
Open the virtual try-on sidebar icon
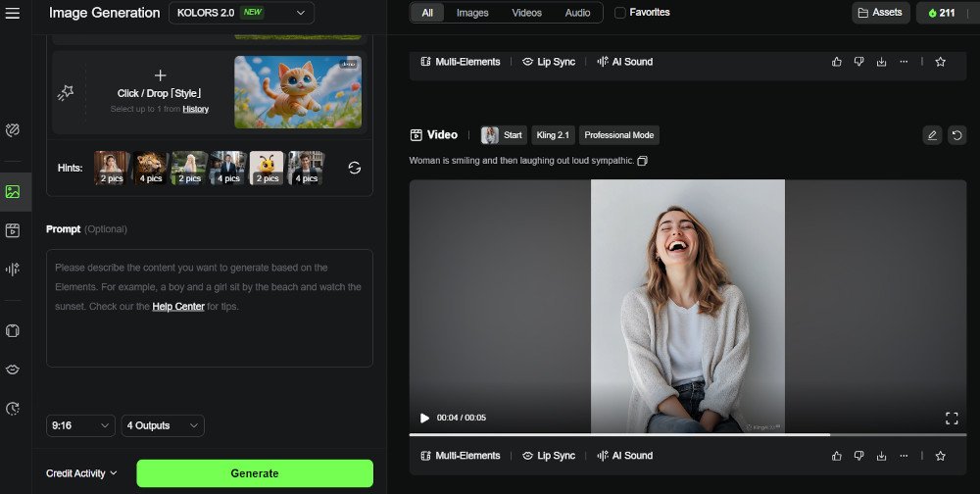point(13,330)
